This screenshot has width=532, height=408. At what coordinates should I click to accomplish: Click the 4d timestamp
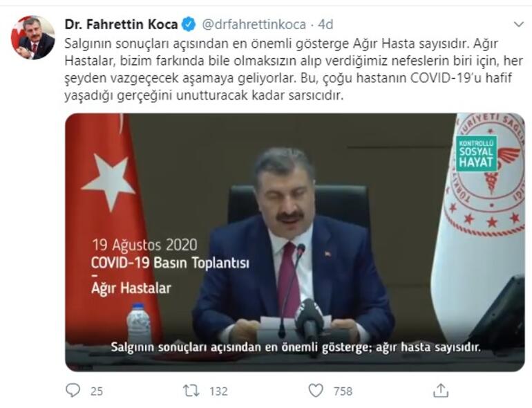click(x=325, y=24)
